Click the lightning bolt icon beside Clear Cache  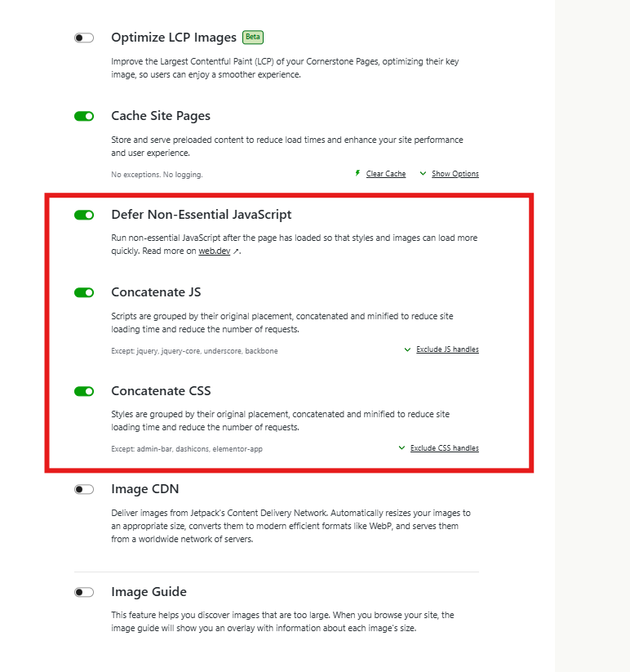[x=357, y=173]
